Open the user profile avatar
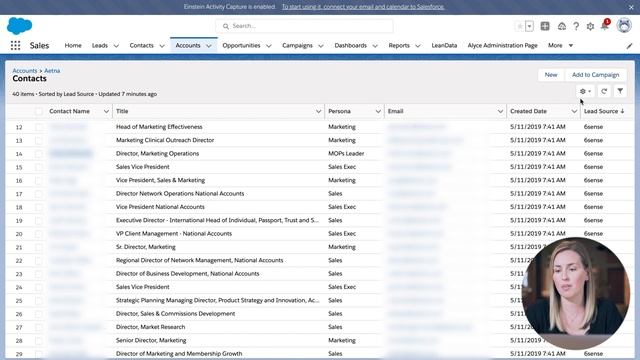Image resolution: width=640 pixels, height=360 pixels. point(624,25)
